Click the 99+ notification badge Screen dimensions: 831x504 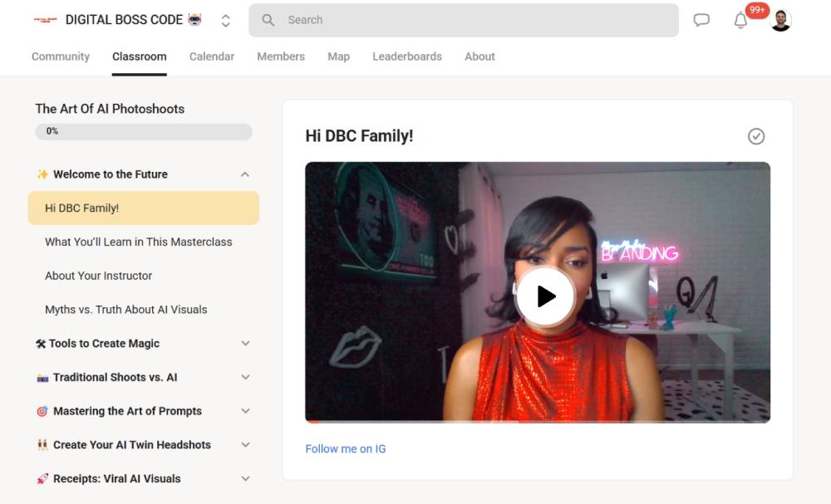click(757, 10)
